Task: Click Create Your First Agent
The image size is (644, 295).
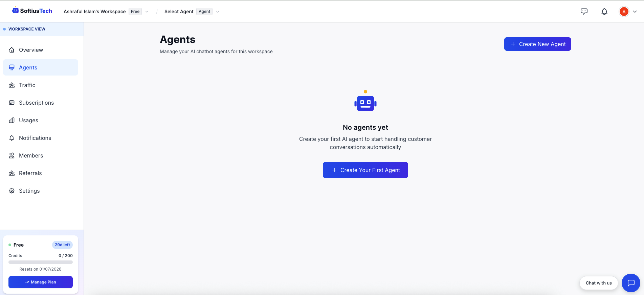Action: click(x=365, y=170)
